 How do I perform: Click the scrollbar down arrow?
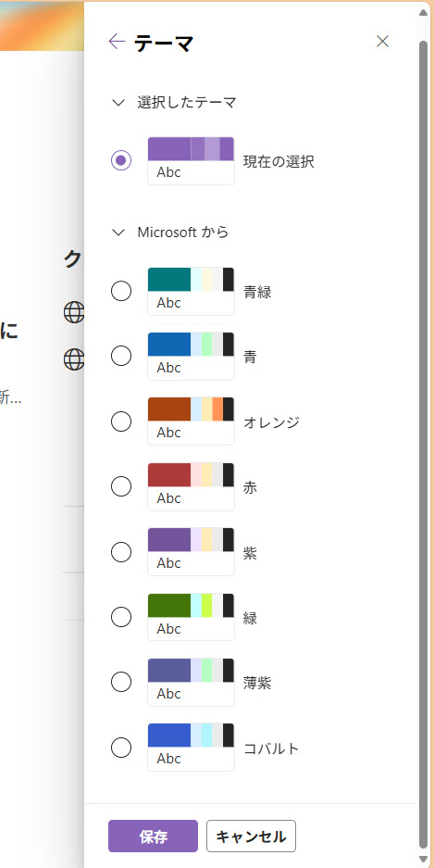[424, 859]
